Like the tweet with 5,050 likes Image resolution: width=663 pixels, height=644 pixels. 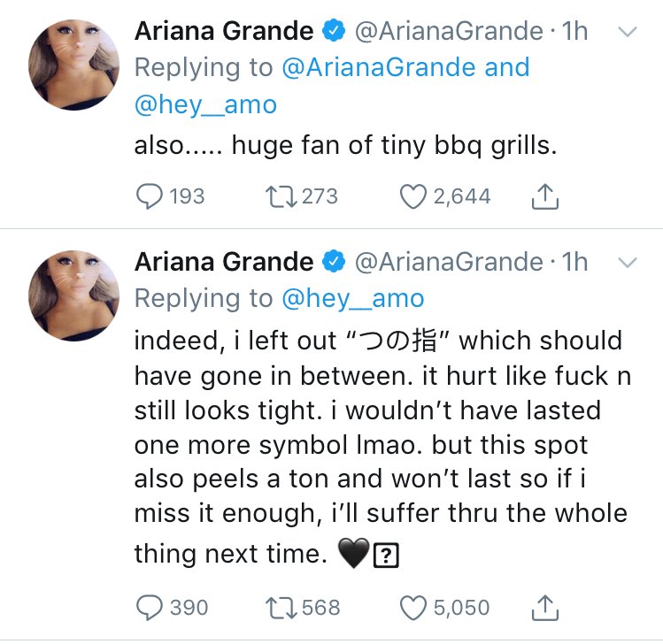point(412,607)
